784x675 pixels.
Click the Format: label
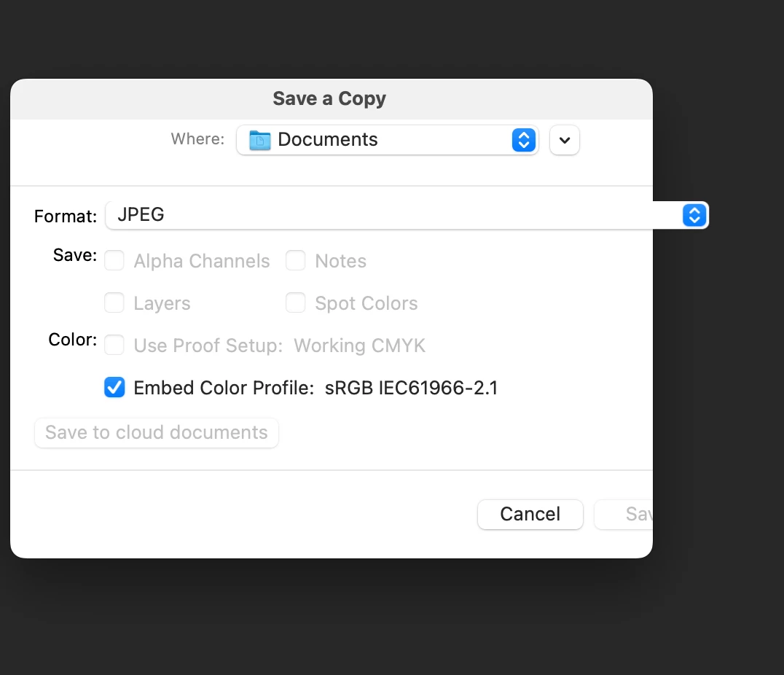[x=66, y=216]
